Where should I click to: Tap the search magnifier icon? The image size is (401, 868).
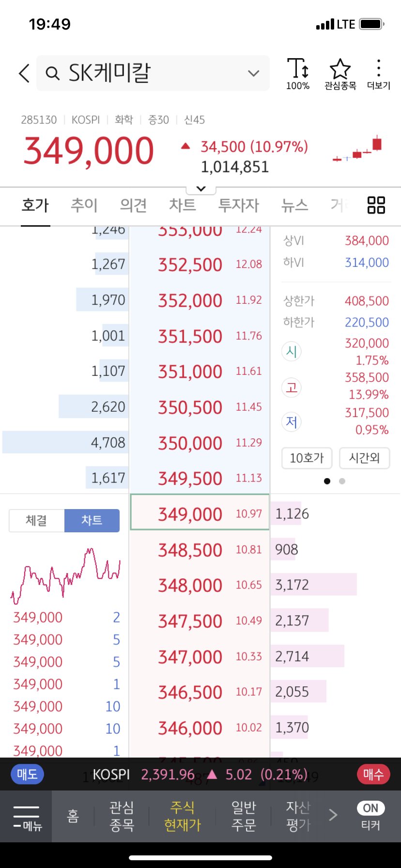tap(52, 73)
